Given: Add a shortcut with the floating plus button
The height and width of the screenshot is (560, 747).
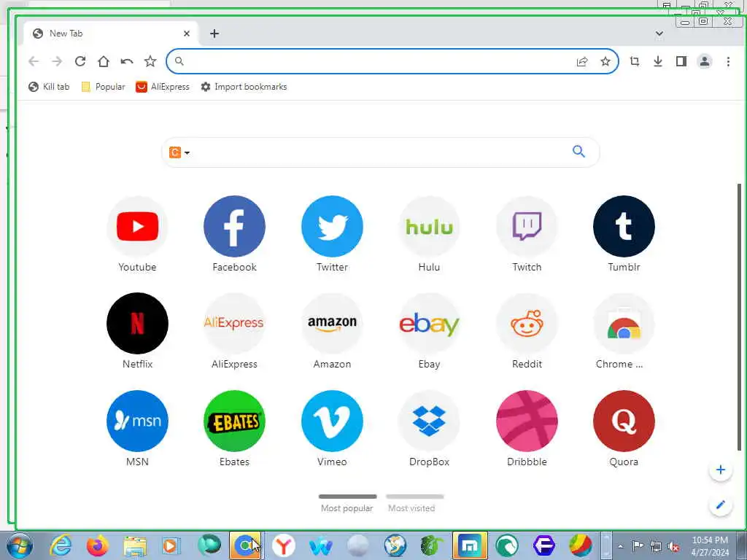Looking at the screenshot, I should [x=720, y=470].
